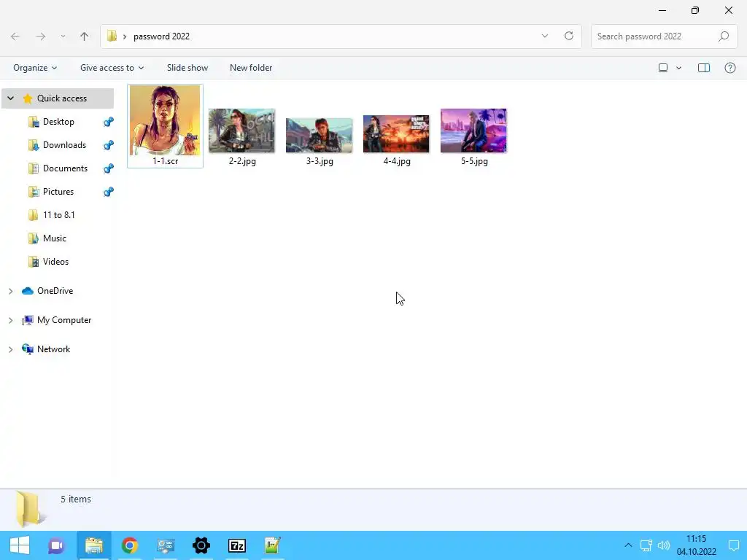The image size is (747, 560).
Task: Open Pictures in the sidebar
Action: [58, 192]
